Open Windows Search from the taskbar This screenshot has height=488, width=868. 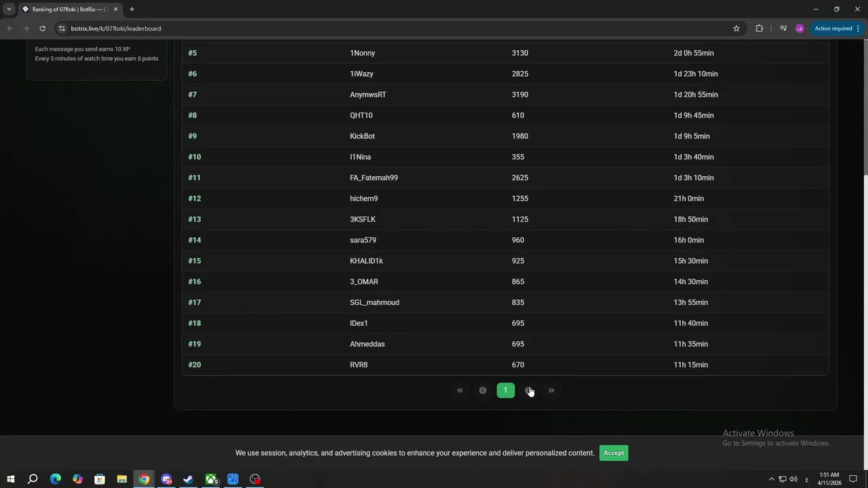click(33, 479)
